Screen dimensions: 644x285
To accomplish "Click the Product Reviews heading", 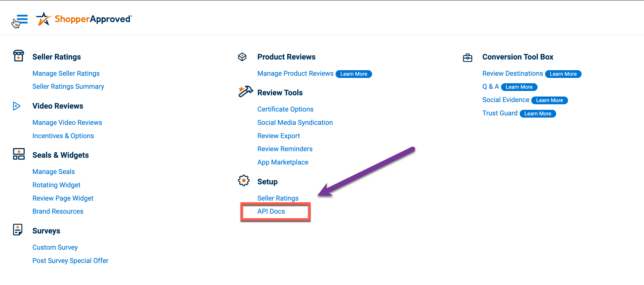I will (x=286, y=57).
